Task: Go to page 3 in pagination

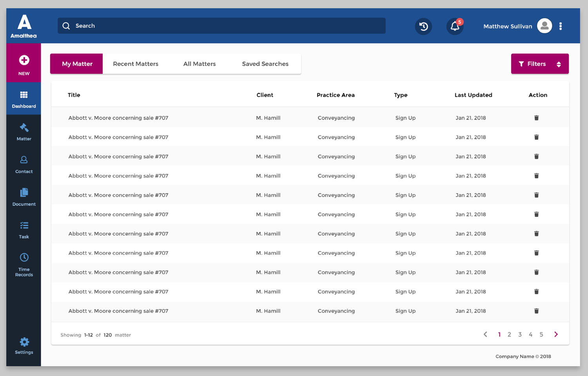Action: coord(520,334)
